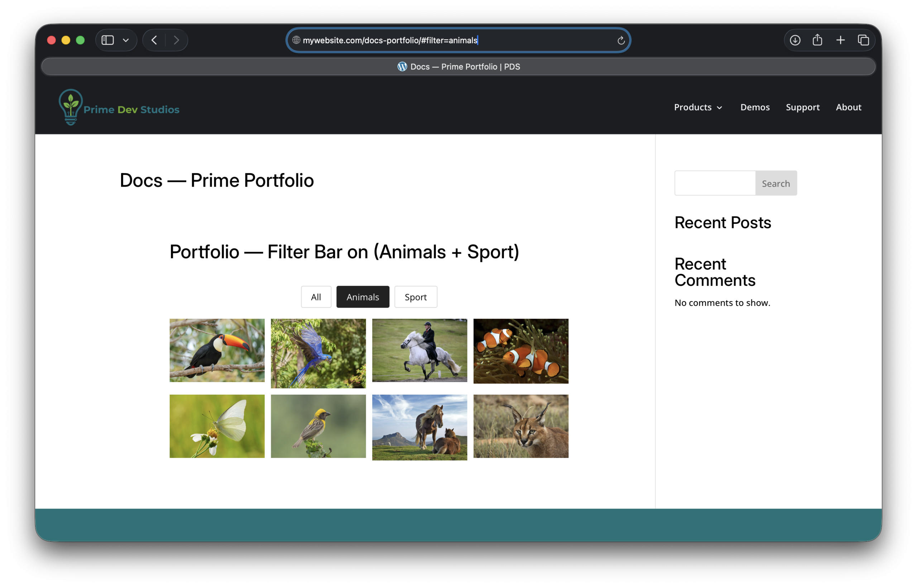Click the Recent Posts heading

(722, 223)
